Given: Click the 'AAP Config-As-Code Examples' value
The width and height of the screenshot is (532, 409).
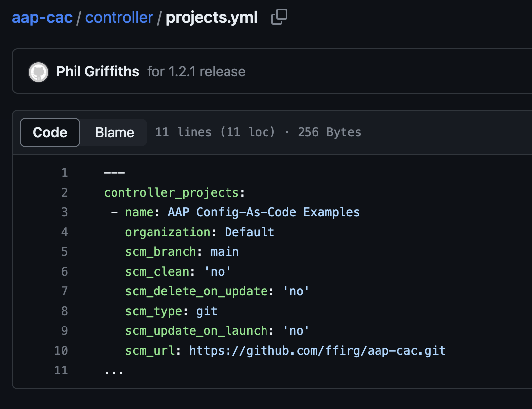Looking at the screenshot, I should pyautogui.click(x=264, y=212).
